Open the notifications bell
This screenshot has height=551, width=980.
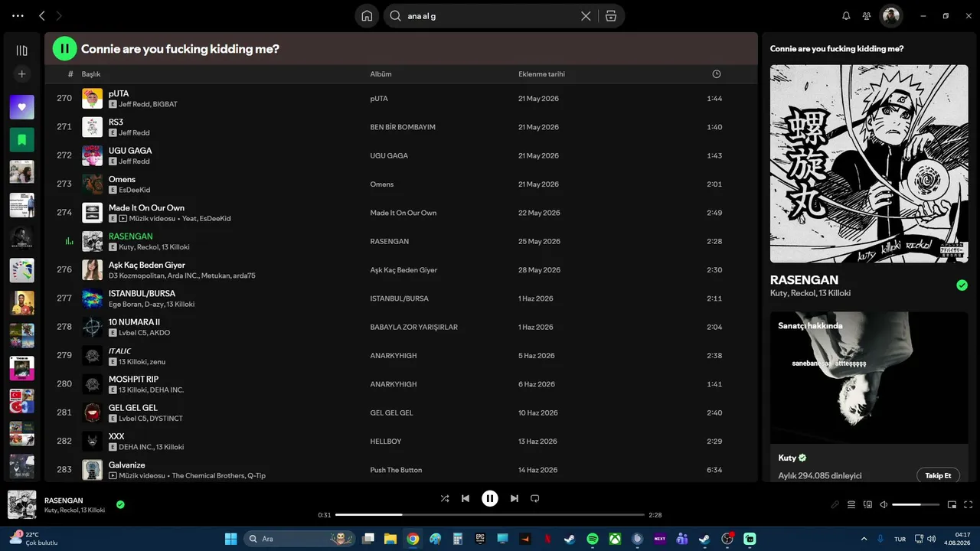[x=846, y=16]
